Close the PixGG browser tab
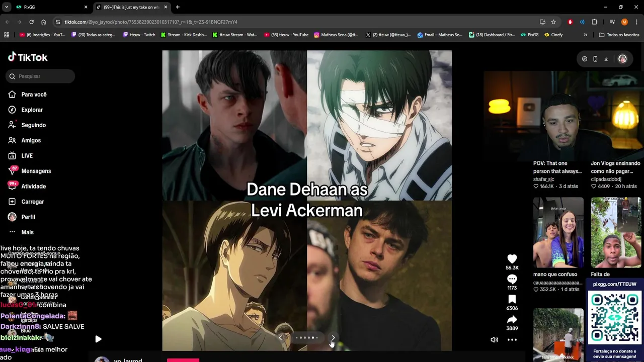644x362 pixels. (x=86, y=7)
